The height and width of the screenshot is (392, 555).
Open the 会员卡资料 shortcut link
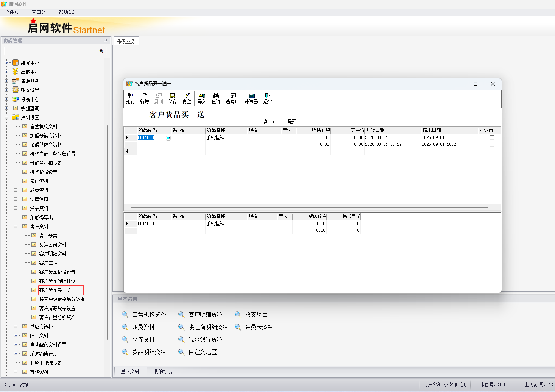coord(259,327)
